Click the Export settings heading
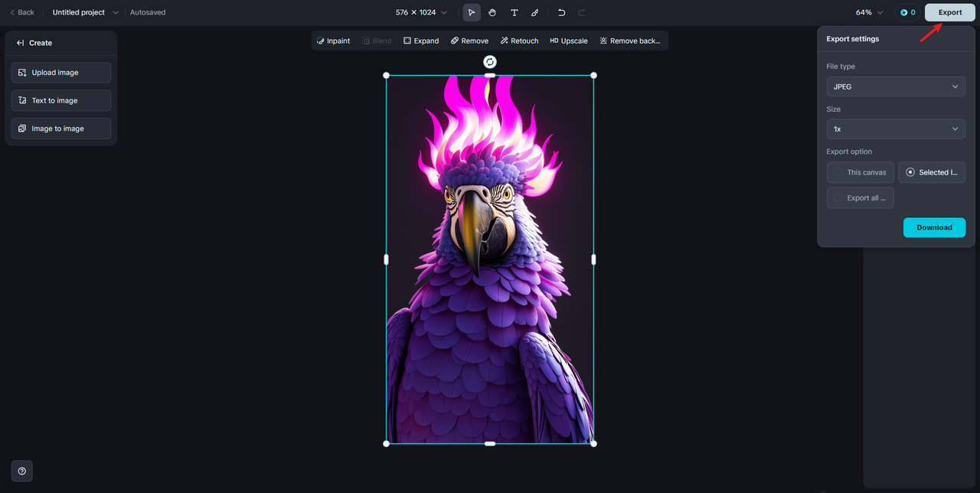The image size is (980, 493). point(853,39)
